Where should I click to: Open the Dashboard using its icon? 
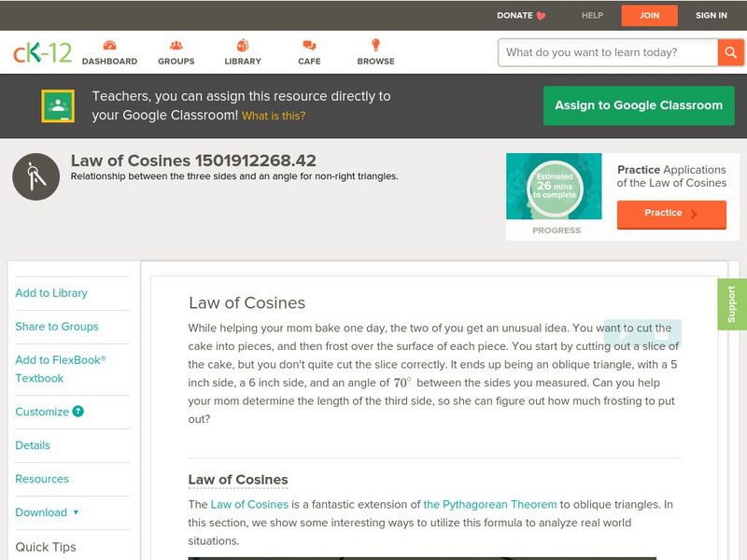coord(110,43)
